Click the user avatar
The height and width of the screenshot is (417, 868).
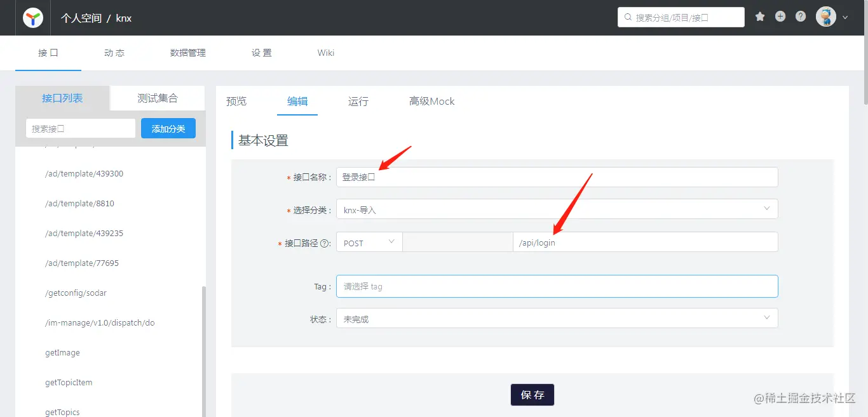(826, 17)
